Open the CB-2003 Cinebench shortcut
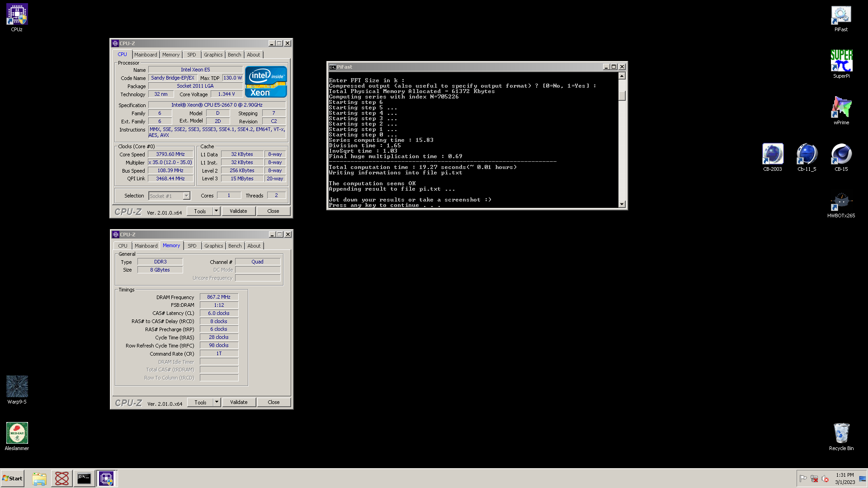The height and width of the screenshot is (488, 868). pos(772,158)
